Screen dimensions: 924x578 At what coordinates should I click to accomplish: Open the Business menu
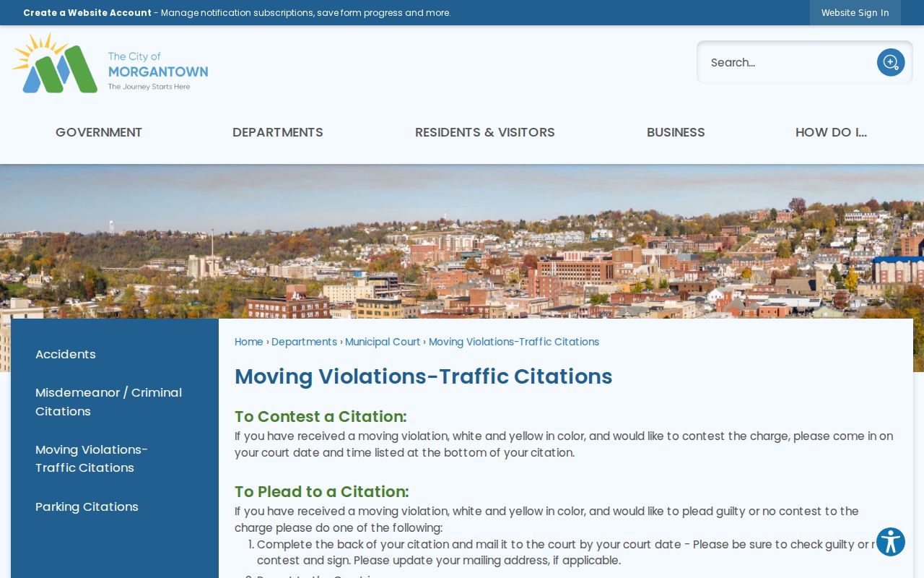click(676, 132)
